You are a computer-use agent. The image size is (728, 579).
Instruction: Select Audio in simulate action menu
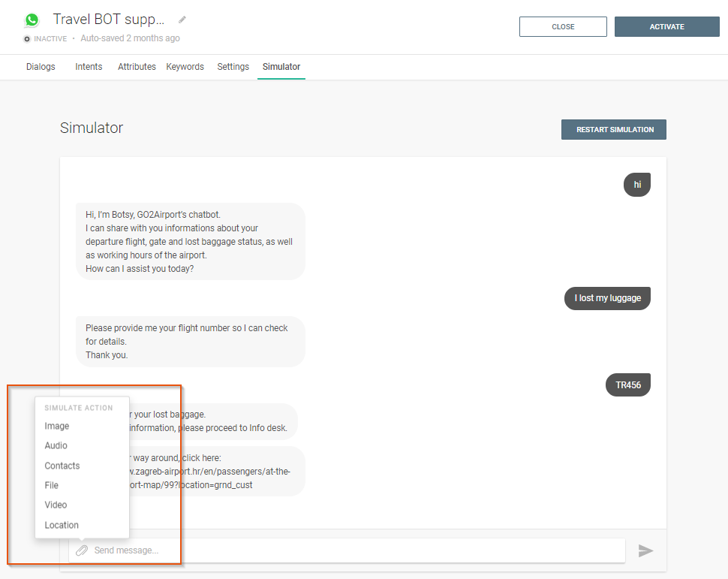click(56, 445)
